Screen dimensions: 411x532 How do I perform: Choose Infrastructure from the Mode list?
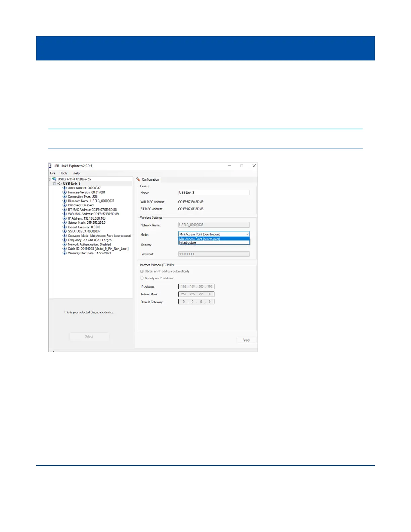tap(214, 242)
